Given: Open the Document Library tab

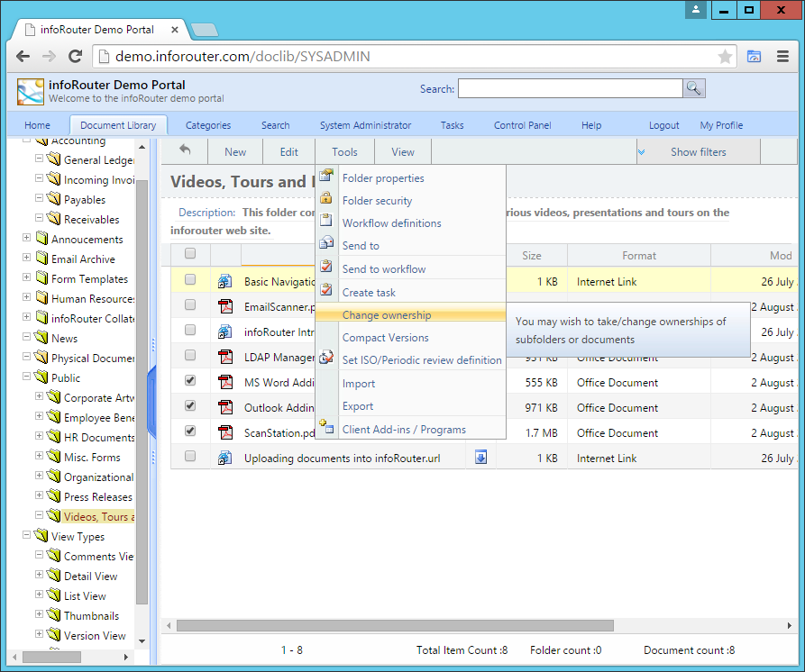Looking at the screenshot, I should tap(118, 125).
